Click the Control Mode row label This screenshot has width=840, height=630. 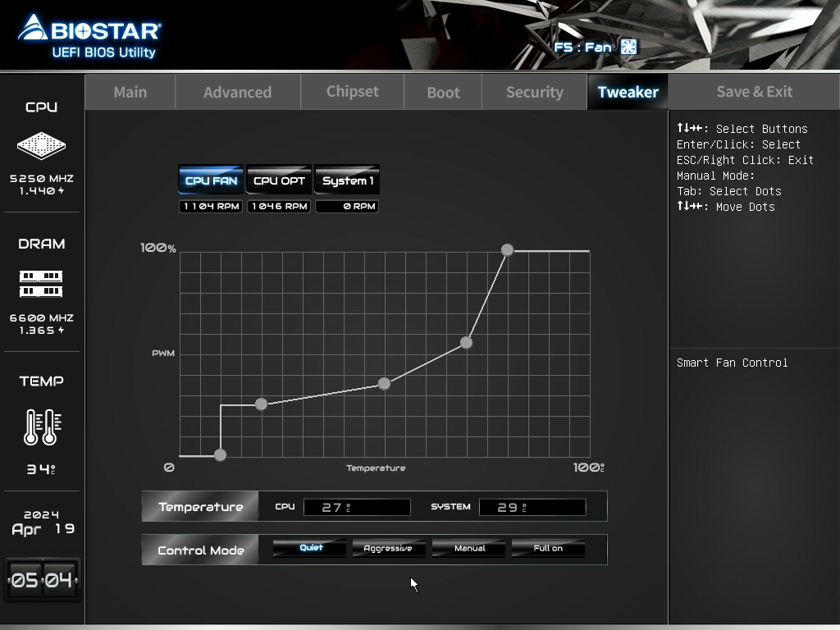click(x=200, y=550)
